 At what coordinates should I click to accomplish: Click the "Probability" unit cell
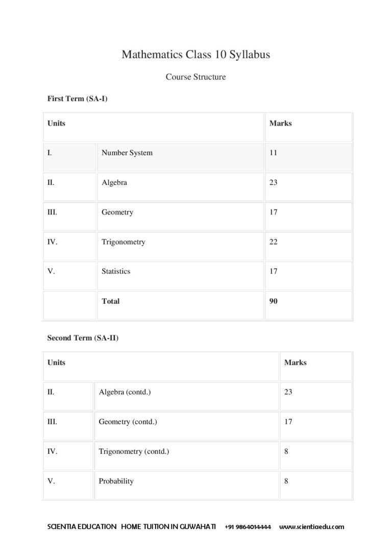coord(116,481)
